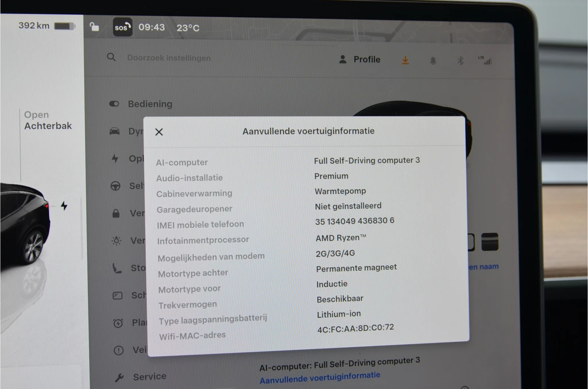
Task: Tap the temperature 23°C reading
Action: [x=188, y=28]
